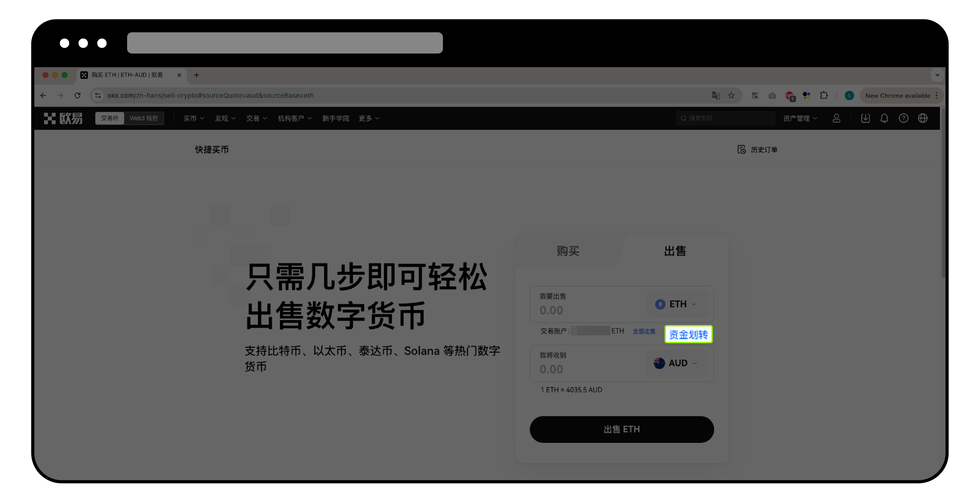Click the download app icon in the OKX header
The height and width of the screenshot is (501, 980).
865,119
